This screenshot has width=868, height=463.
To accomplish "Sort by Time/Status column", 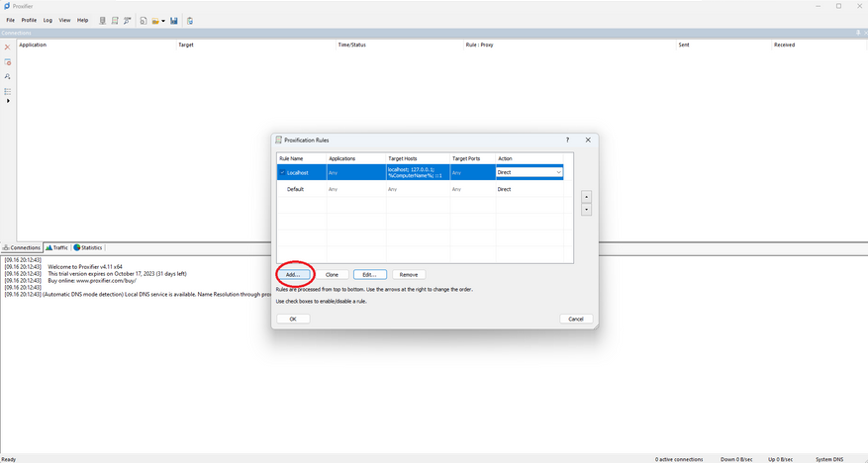I will click(400, 45).
